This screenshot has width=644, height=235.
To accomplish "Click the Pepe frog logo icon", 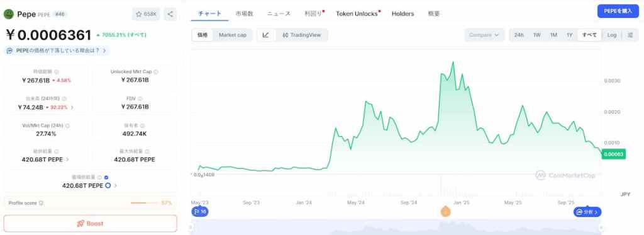I will click(x=9, y=14).
